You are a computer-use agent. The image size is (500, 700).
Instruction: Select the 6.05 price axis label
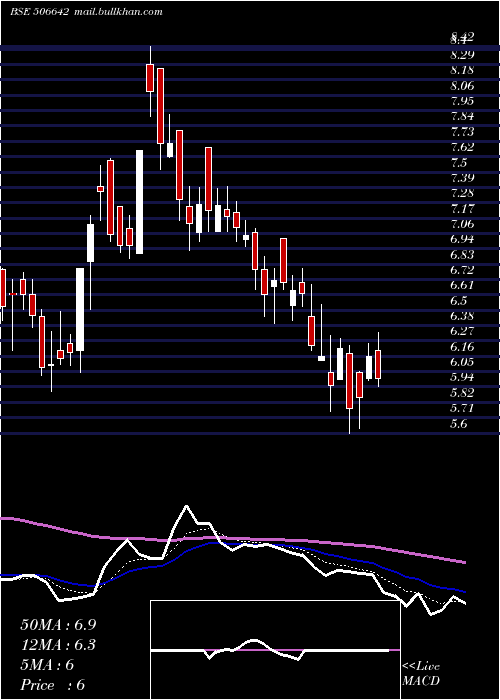click(462, 362)
